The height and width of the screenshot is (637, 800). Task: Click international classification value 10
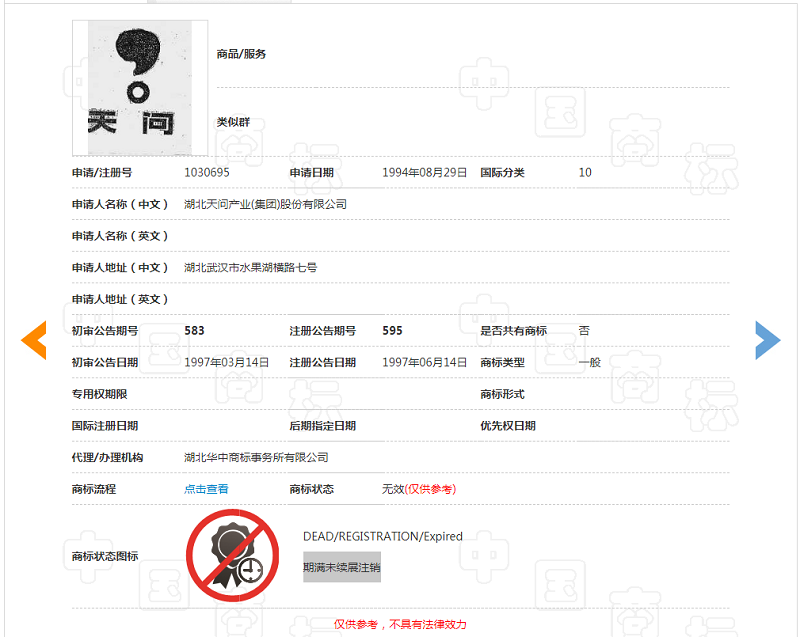[585, 173]
